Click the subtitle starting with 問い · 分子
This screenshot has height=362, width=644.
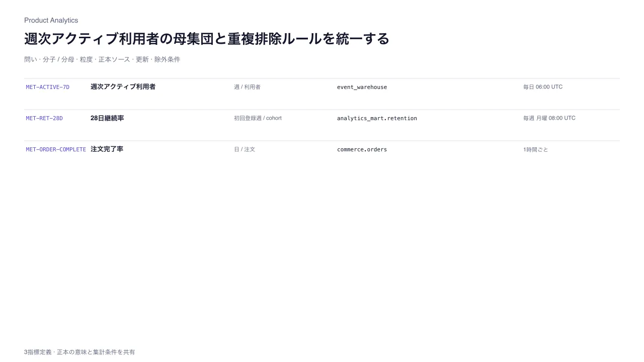coord(102,59)
